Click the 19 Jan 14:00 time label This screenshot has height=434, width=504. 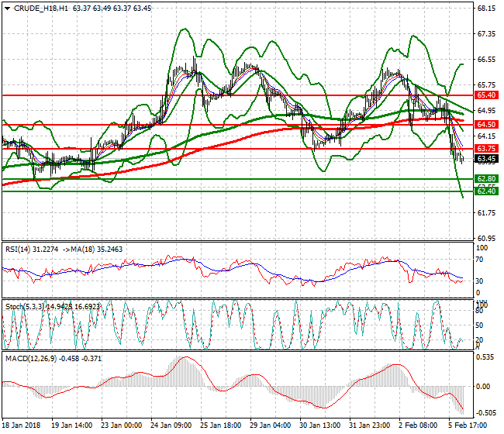pos(72,425)
